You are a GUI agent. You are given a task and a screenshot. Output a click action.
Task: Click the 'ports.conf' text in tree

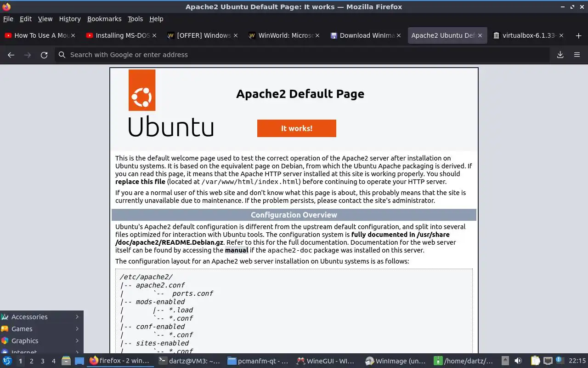[192, 293]
